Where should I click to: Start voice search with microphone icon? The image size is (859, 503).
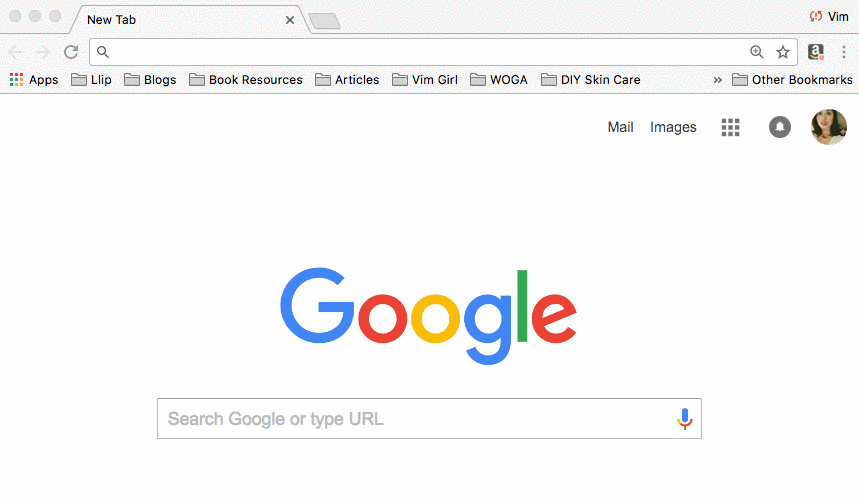684,419
